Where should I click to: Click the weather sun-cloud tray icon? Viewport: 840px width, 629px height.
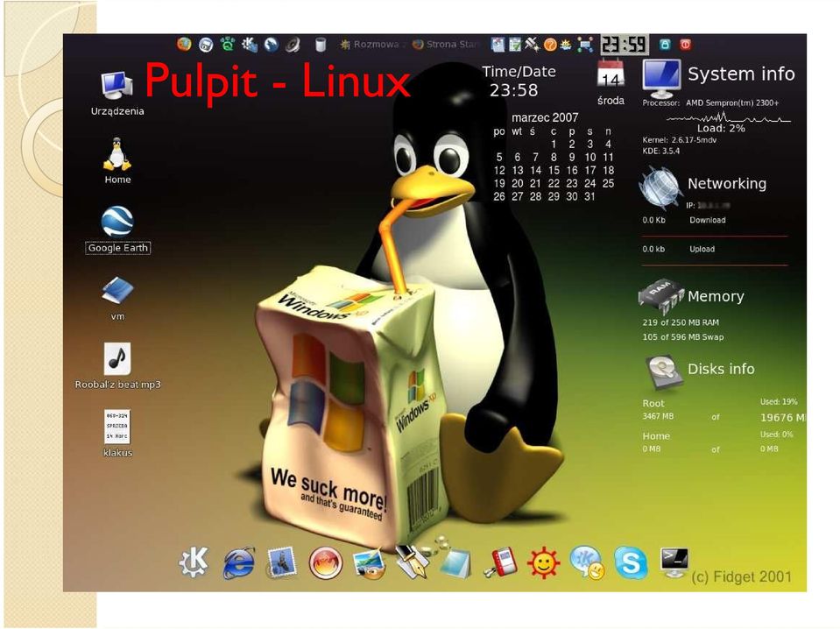566,45
